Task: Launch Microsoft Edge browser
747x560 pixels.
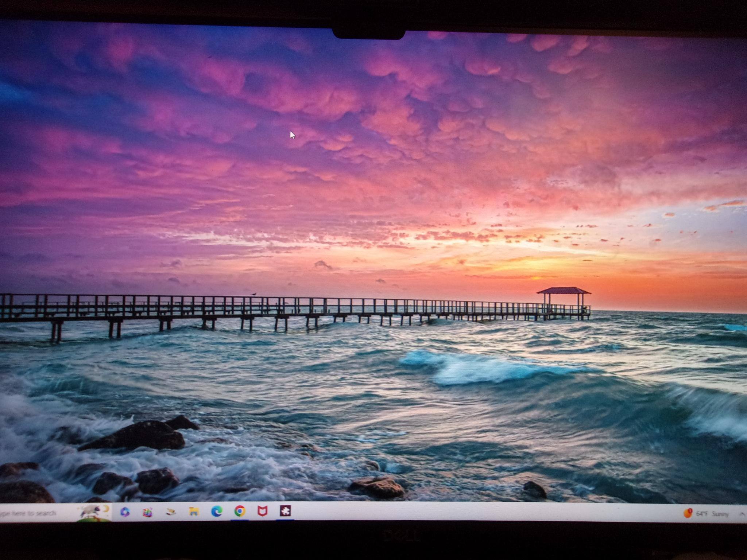Action: pos(217,512)
